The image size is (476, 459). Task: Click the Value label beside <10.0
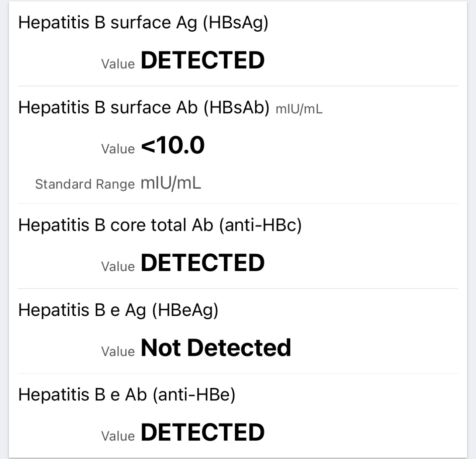point(118,149)
